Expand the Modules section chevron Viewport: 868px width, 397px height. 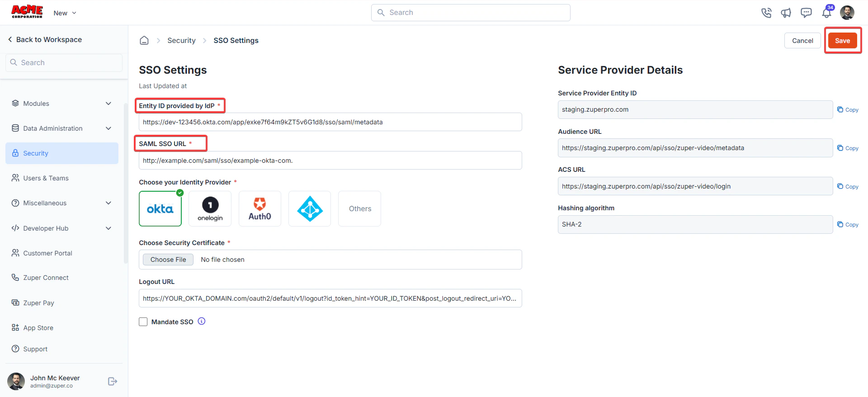(x=108, y=103)
